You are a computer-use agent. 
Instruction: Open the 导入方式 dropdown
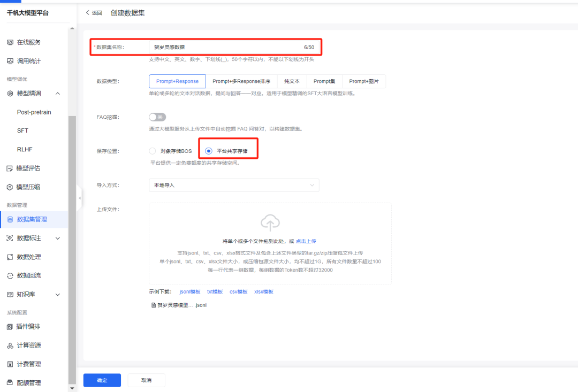coord(234,186)
